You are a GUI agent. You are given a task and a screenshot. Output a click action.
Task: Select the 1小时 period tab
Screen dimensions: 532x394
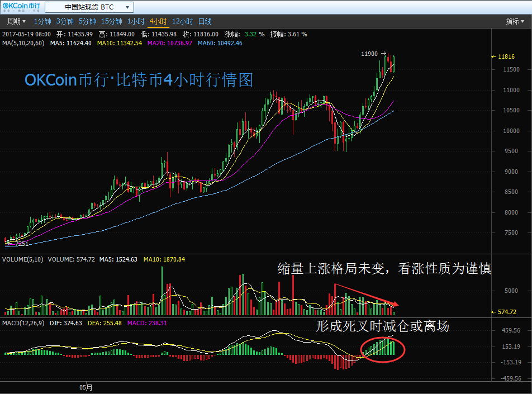136,21
